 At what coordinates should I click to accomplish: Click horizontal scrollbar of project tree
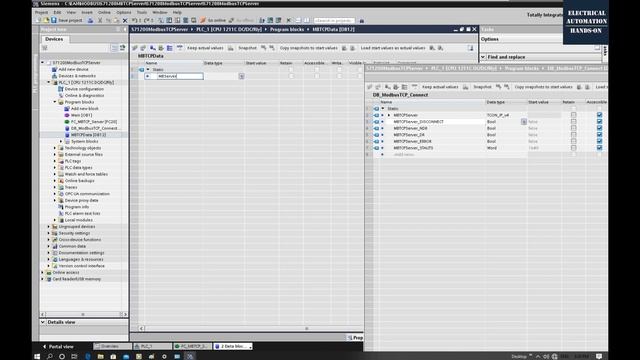(83, 314)
